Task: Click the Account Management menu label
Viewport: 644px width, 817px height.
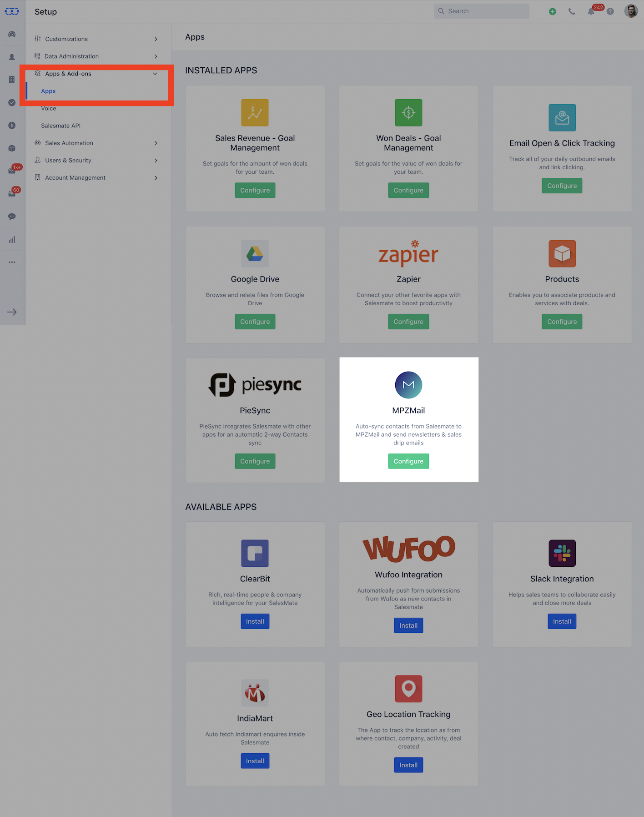Action: point(75,177)
